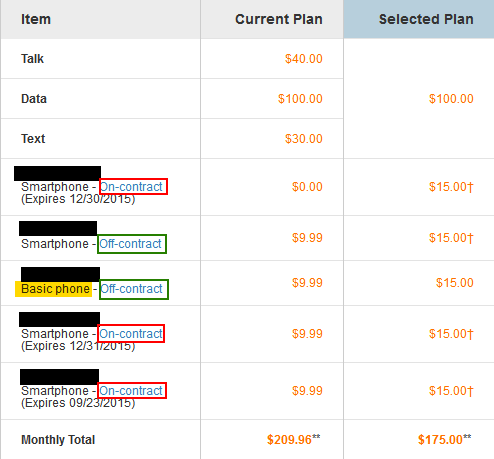The height and width of the screenshot is (459, 494).
Task: Click the $209.96 Current Plan monthly total
Action: point(294,440)
